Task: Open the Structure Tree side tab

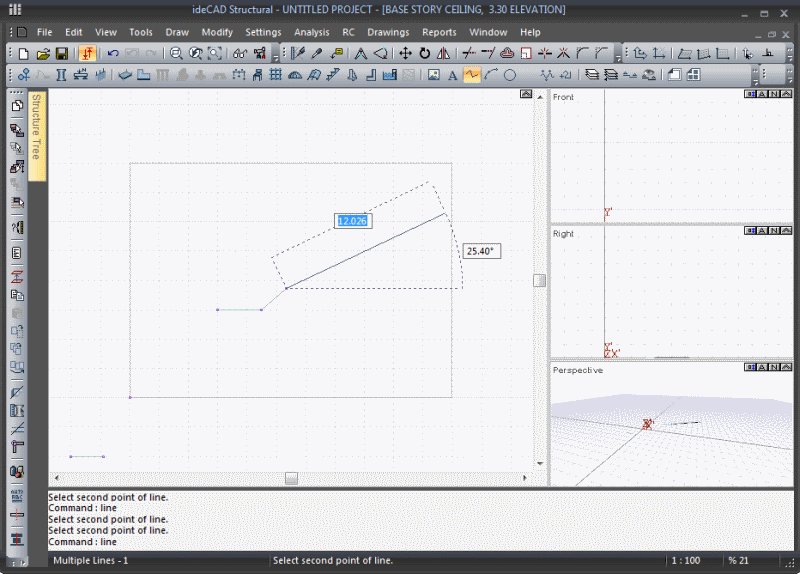Action: (37, 136)
